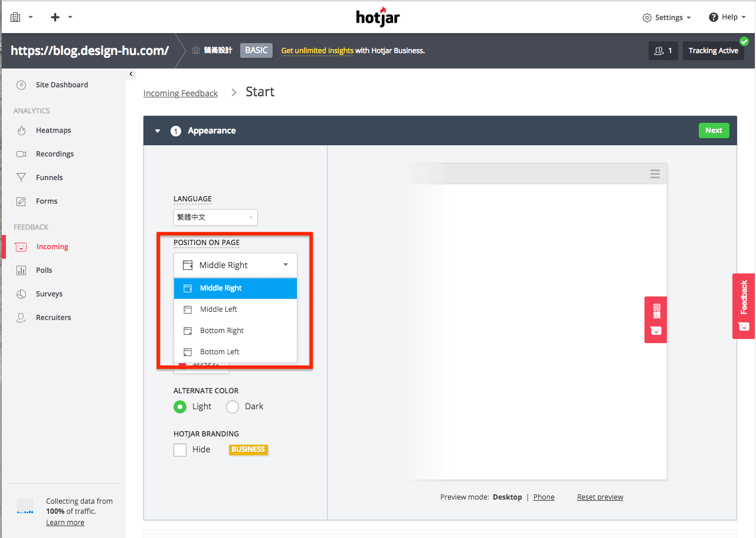This screenshot has height=538, width=756.
Task: Click the Hotjar logo
Action: click(378, 17)
